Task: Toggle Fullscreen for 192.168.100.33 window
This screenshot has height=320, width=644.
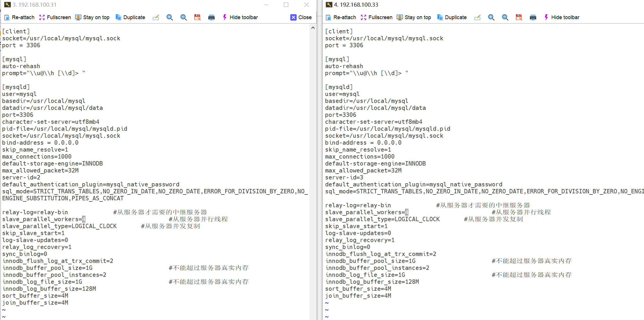Action: (377, 17)
